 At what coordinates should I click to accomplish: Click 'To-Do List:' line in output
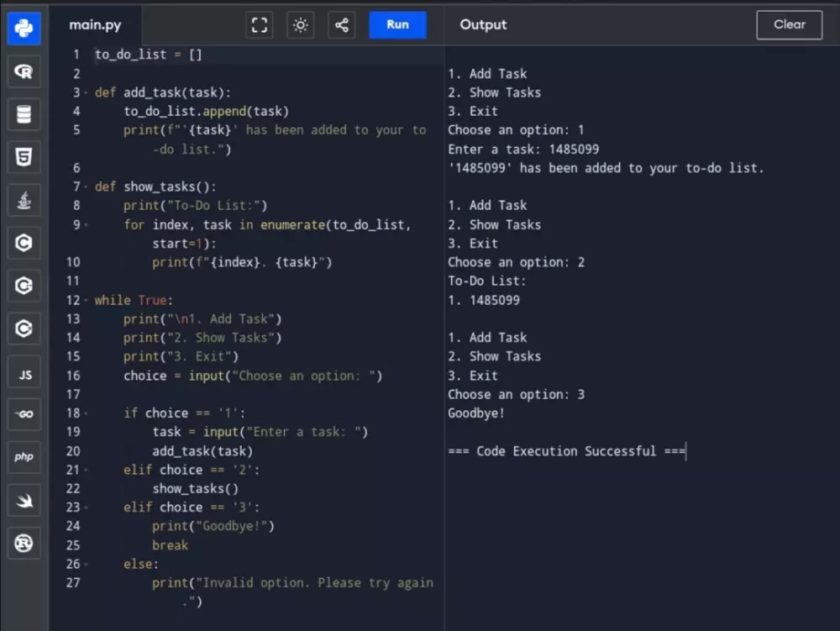point(487,281)
